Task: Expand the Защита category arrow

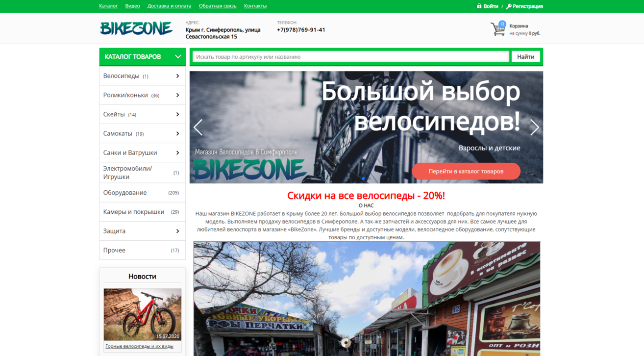Action: pyautogui.click(x=177, y=231)
